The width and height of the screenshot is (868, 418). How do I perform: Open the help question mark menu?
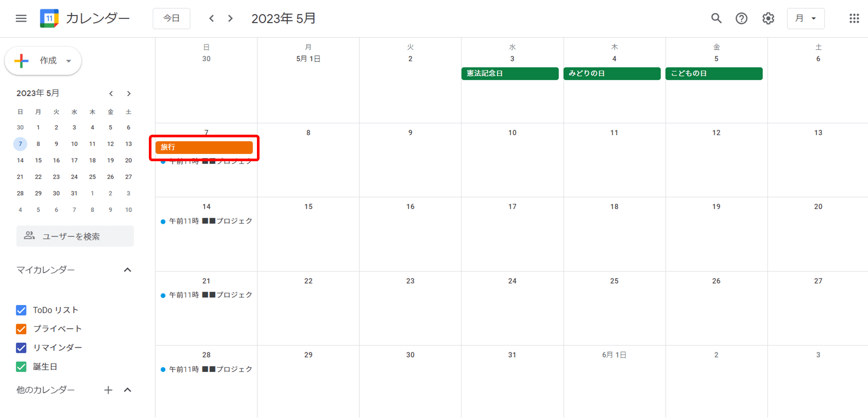pyautogui.click(x=741, y=18)
